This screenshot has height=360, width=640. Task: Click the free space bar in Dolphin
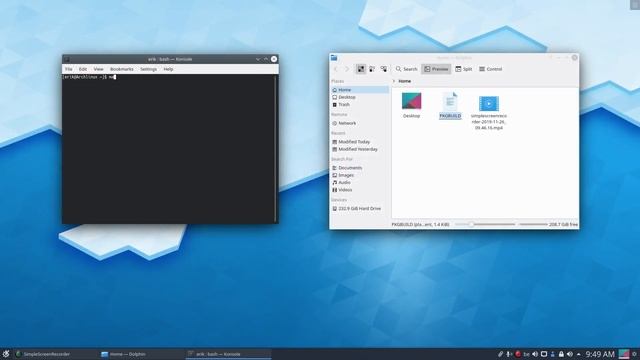(533, 224)
